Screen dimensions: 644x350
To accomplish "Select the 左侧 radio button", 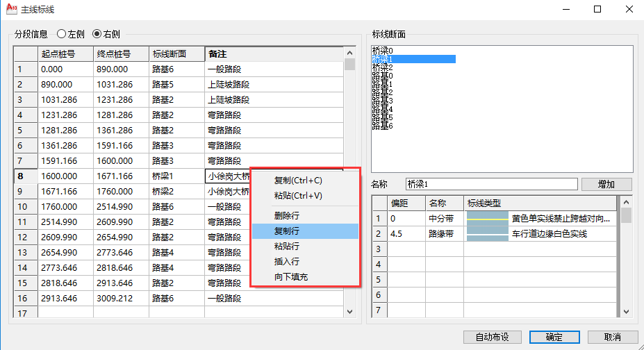I will (62, 33).
